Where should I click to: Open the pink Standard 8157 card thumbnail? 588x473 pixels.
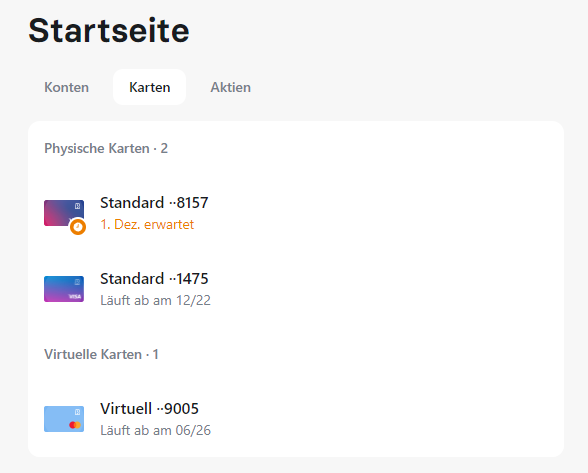pos(64,213)
